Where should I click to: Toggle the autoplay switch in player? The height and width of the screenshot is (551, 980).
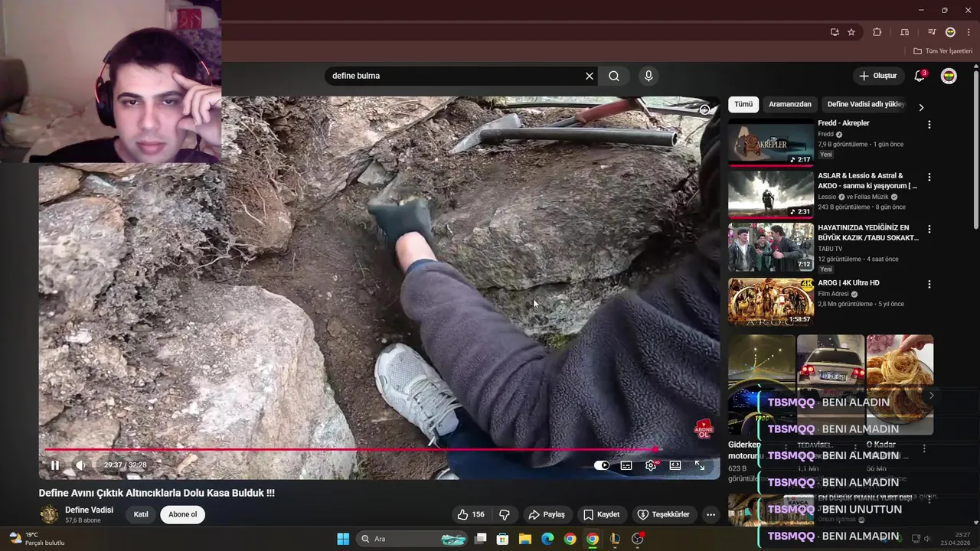tap(602, 465)
